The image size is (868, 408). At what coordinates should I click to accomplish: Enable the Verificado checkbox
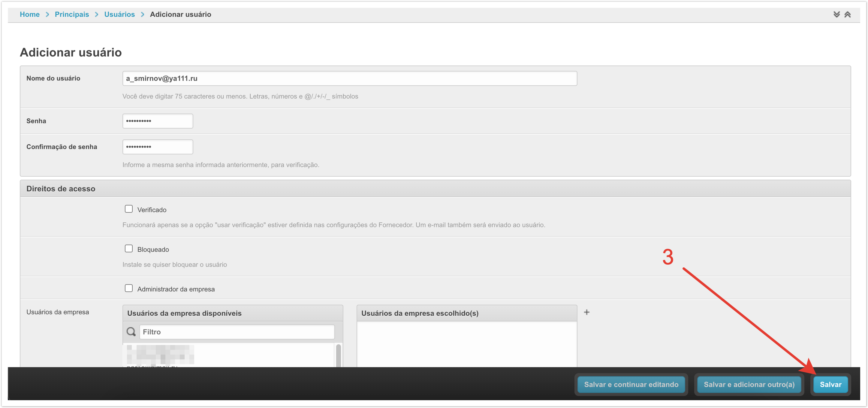[x=128, y=209]
